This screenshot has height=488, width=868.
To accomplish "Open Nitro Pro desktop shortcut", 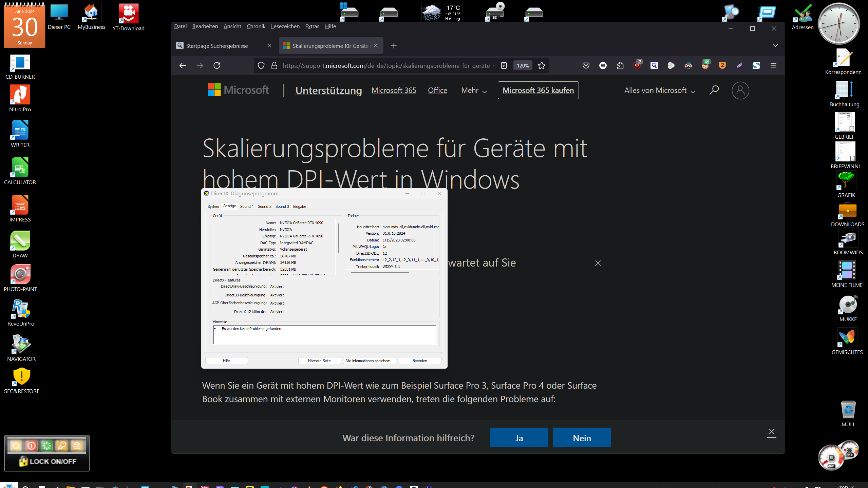I will (x=20, y=98).
